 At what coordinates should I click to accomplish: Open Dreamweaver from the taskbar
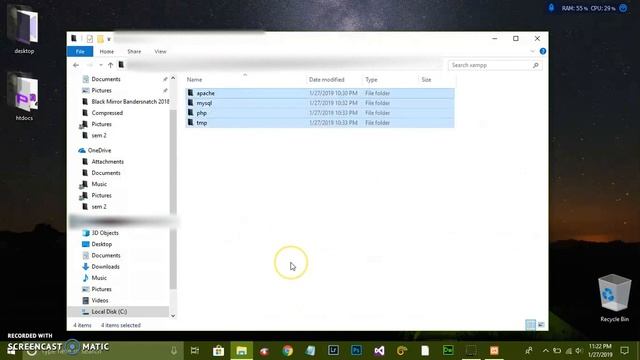[448, 350]
